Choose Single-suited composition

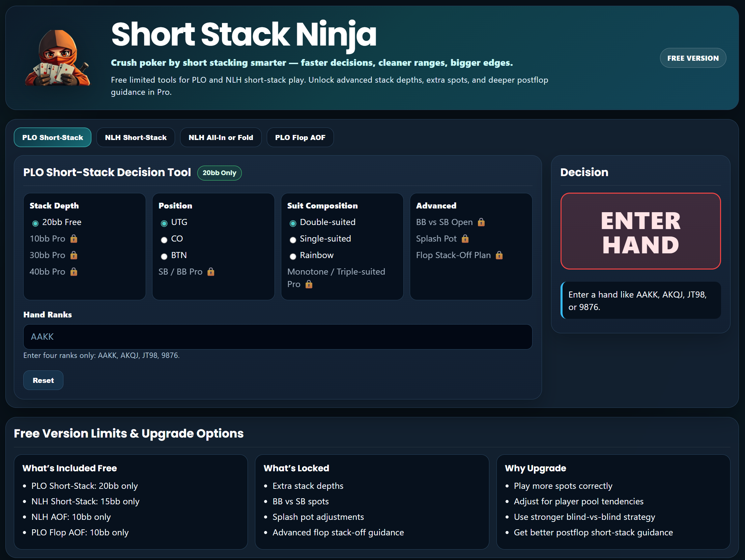coord(293,240)
